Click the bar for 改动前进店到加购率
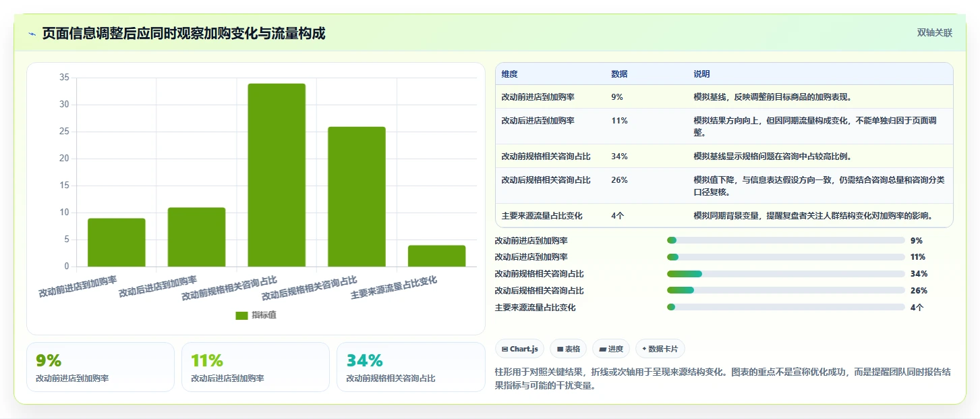 [117, 242]
